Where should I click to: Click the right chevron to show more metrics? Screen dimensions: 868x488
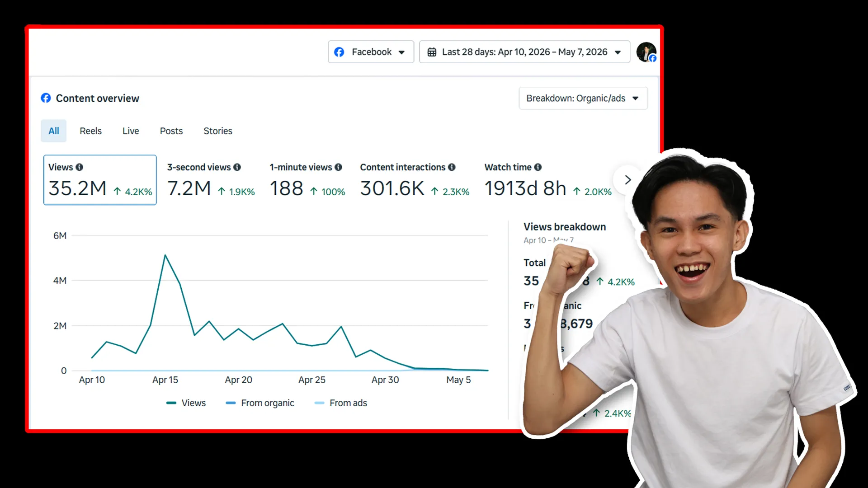pyautogui.click(x=627, y=180)
